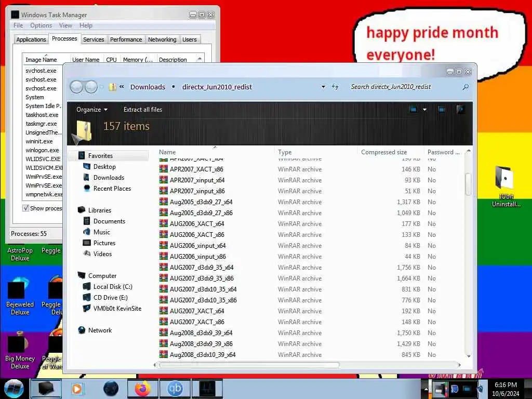
Task: Open Documents library in sidebar
Action: click(109, 221)
